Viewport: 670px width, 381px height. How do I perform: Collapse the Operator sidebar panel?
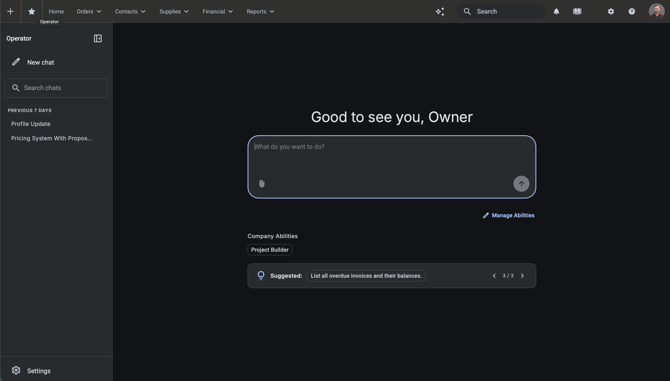pyautogui.click(x=98, y=38)
